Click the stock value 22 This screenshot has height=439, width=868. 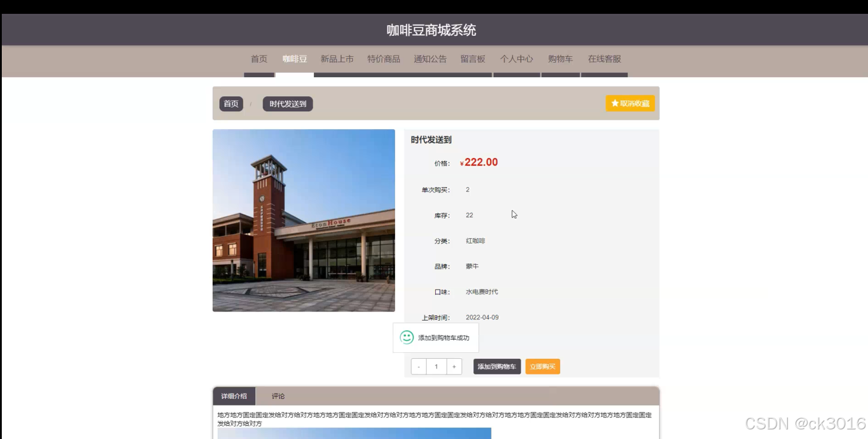(469, 215)
